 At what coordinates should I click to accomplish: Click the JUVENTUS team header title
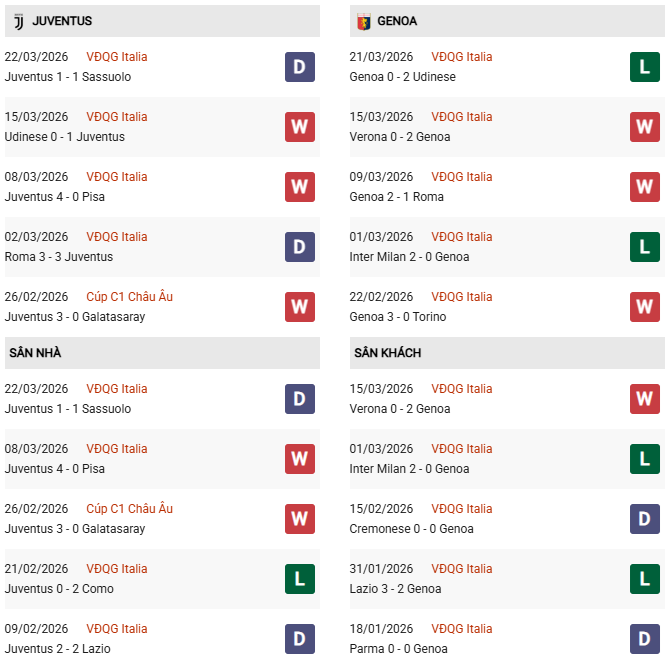pyautogui.click(x=62, y=21)
